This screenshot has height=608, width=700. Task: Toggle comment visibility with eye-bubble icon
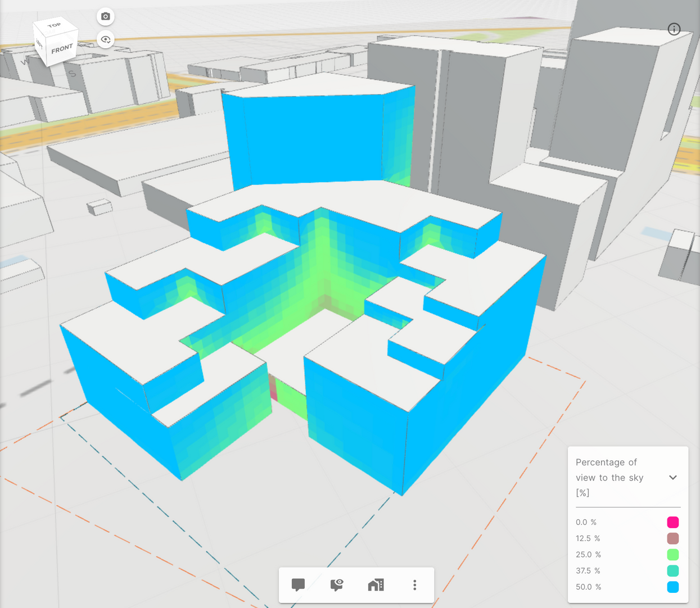337,585
